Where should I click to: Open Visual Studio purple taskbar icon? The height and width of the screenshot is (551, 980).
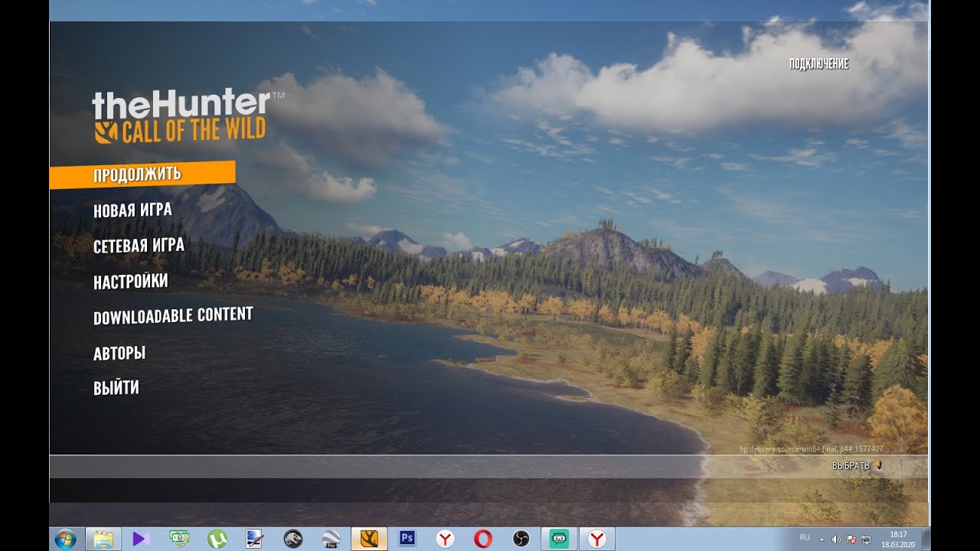[142, 539]
